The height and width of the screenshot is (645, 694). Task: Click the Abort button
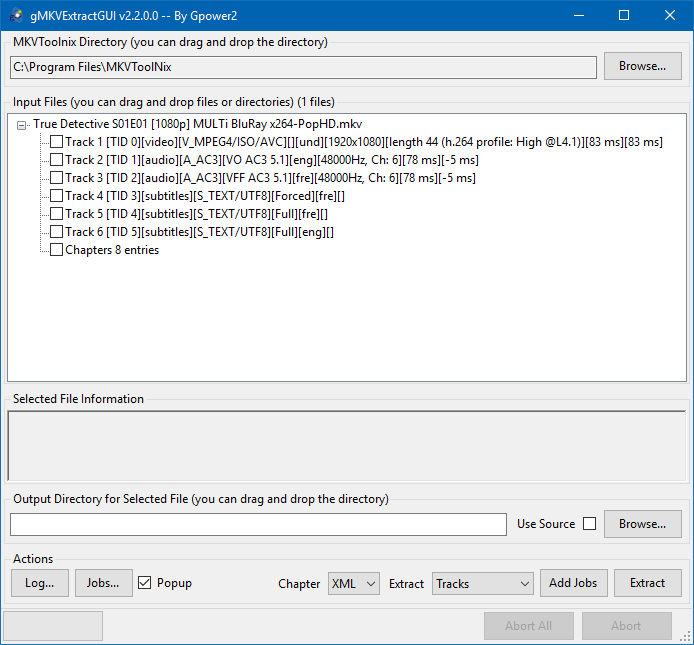627,626
